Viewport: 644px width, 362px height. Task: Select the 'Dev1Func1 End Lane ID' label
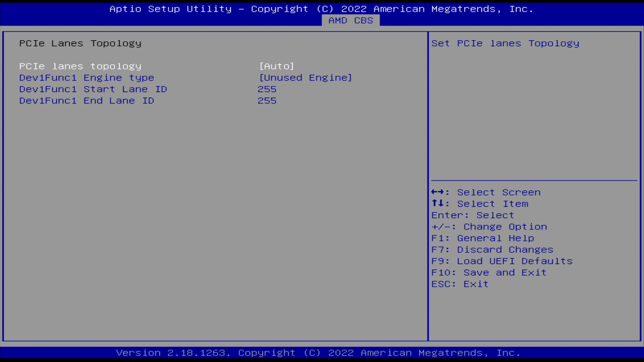pos(87,101)
